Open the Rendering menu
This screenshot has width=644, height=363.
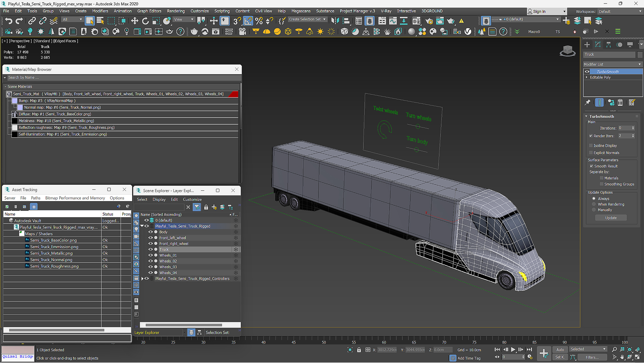176,11
